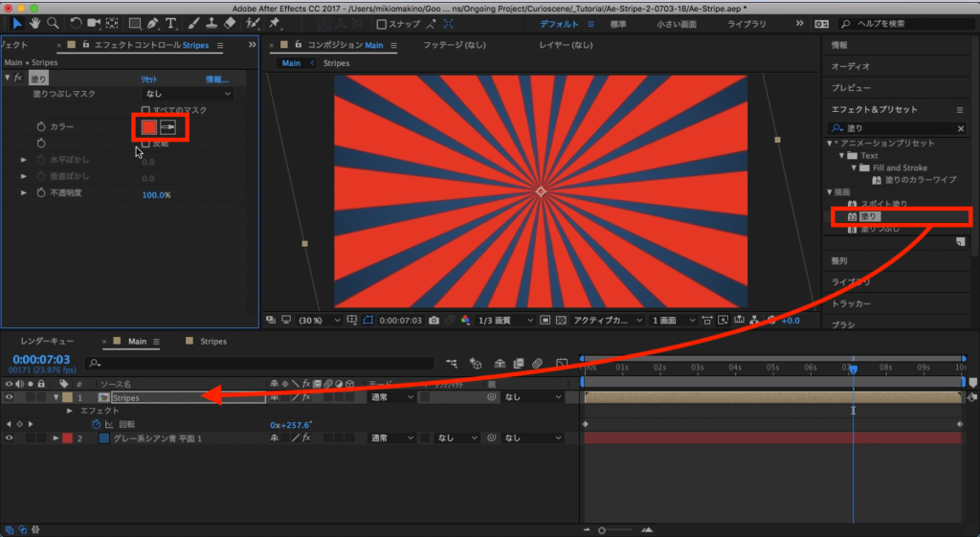
Task: Expand the 不透明度 property triangle
Action: 24,193
